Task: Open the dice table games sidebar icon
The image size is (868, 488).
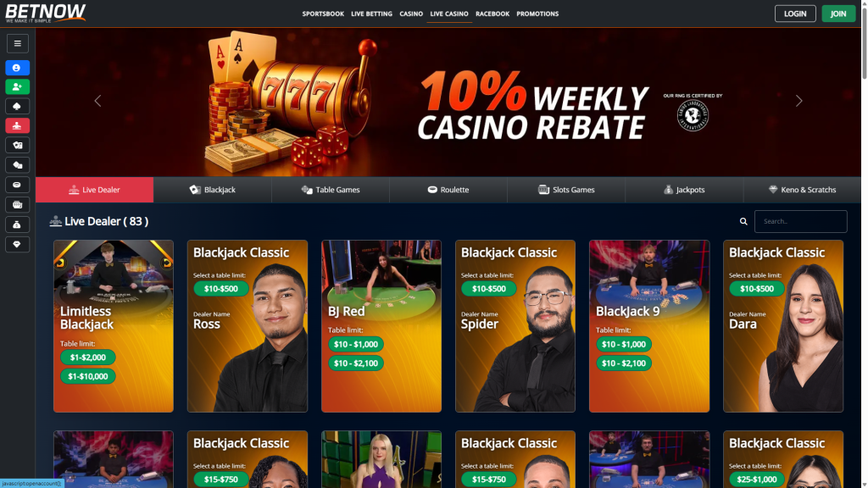Action: (x=17, y=165)
